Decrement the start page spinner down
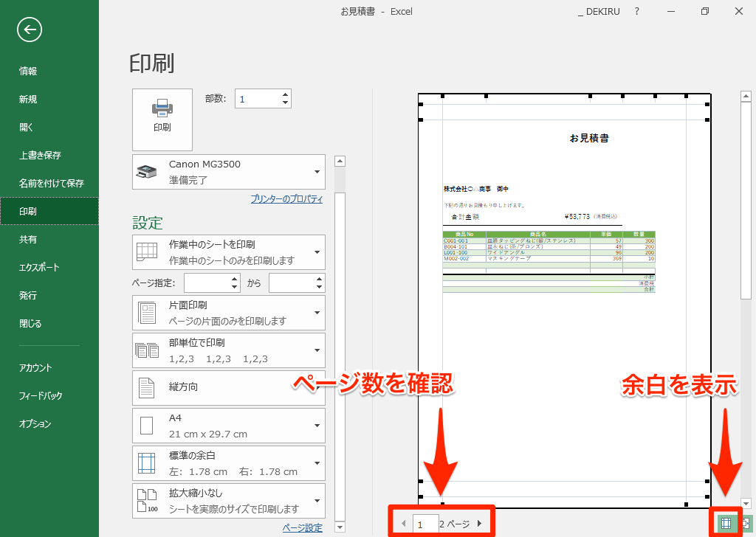The width and height of the screenshot is (756, 537). (235, 287)
